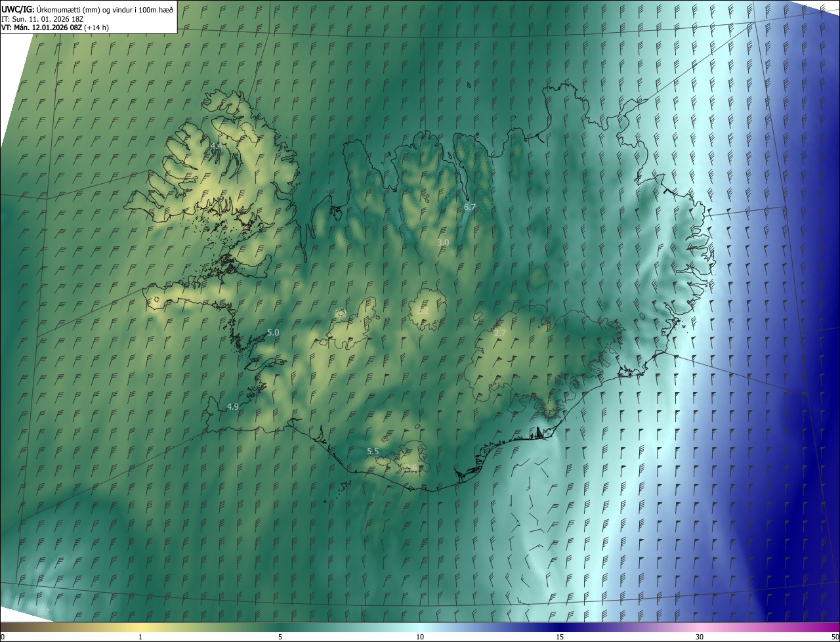Click the 6.7 value in northern Iceland

click(470, 207)
